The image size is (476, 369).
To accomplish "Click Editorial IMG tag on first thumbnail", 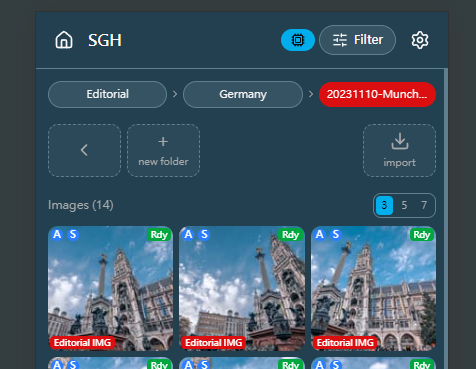I will click(x=82, y=343).
